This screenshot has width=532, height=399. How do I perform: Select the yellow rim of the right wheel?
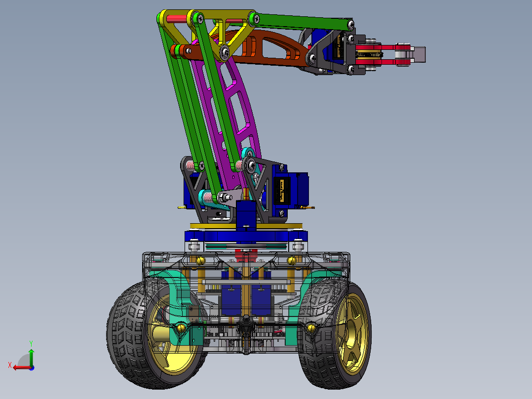coord(353,333)
